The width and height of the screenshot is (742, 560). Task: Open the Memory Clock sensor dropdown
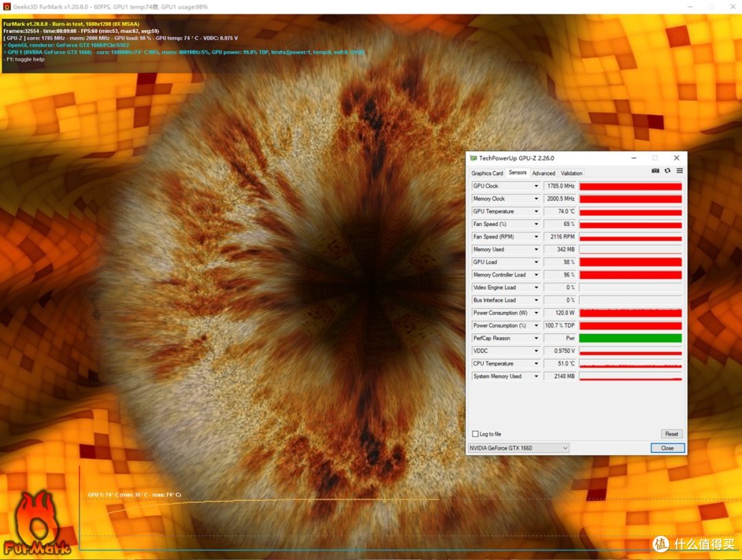pyautogui.click(x=536, y=199)
